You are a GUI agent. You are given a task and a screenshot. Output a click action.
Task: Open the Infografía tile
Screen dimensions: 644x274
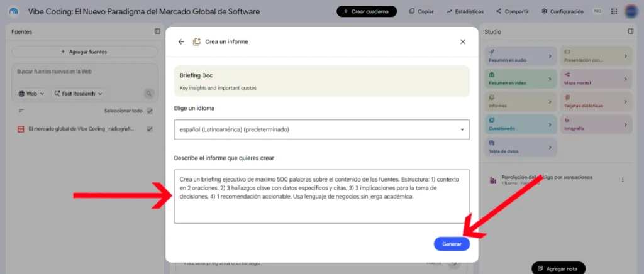click(596, 124)
